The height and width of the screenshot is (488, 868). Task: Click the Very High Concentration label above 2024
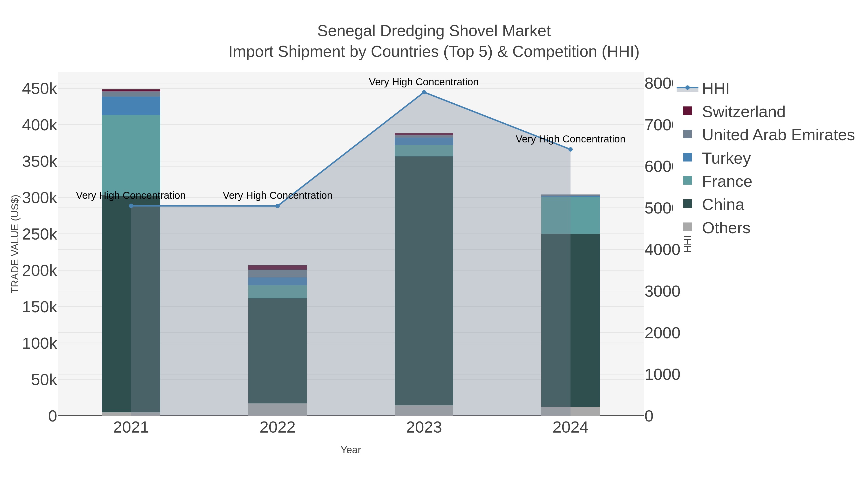pyautogui.click(x=570, y=139)
